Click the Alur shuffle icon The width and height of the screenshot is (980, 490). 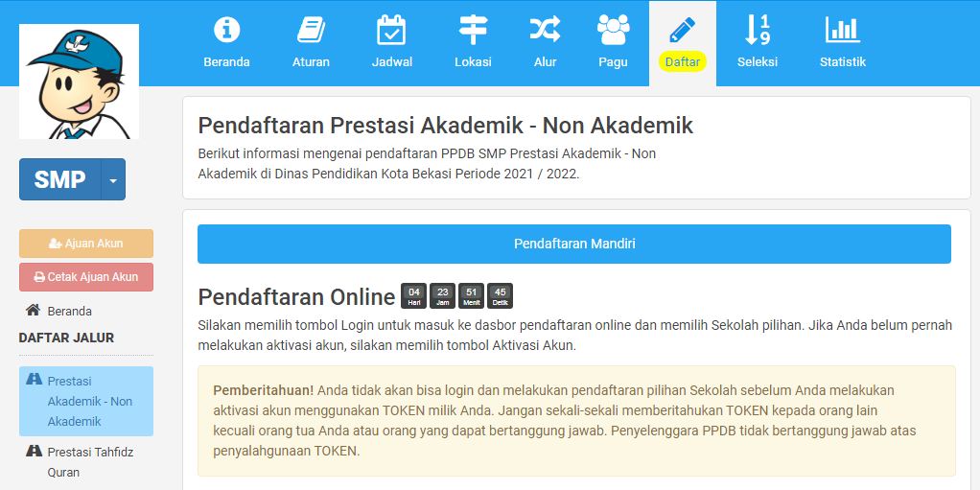(x=545, y=31)
